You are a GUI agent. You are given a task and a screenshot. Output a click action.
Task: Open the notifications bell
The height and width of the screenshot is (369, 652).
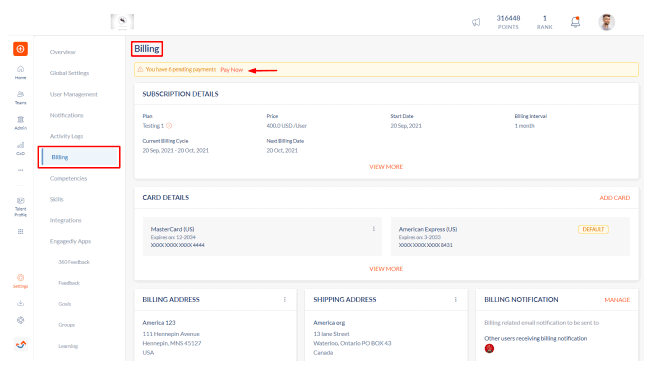point(575,22)
